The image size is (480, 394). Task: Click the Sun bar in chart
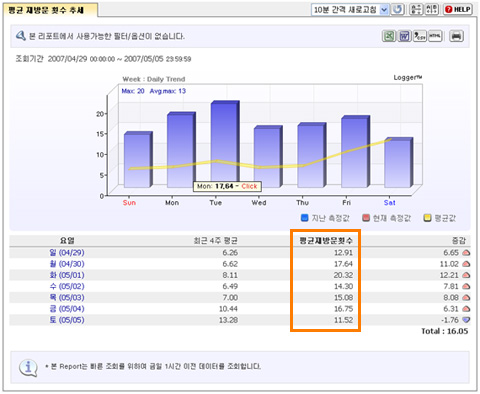coord(138,159)
